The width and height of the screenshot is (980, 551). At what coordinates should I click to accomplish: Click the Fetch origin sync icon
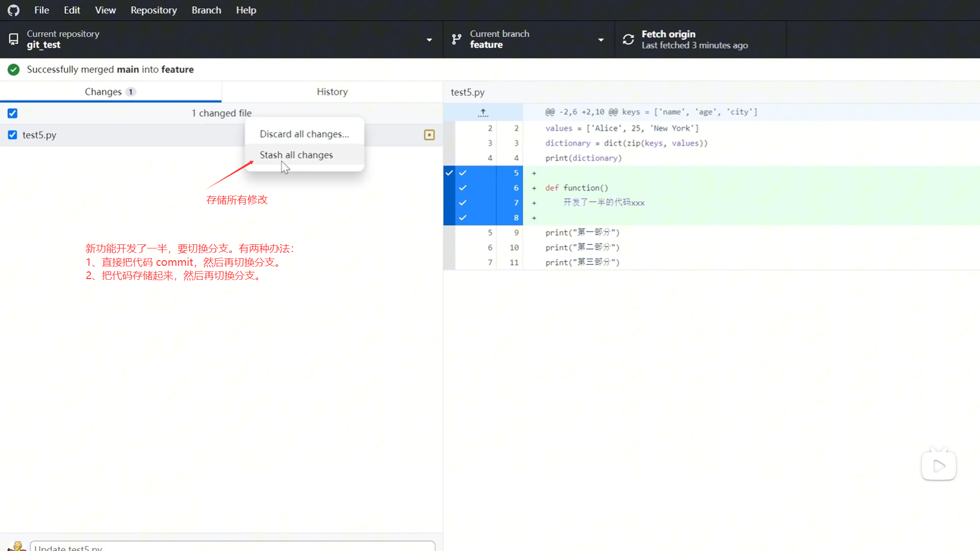point(628,39)
